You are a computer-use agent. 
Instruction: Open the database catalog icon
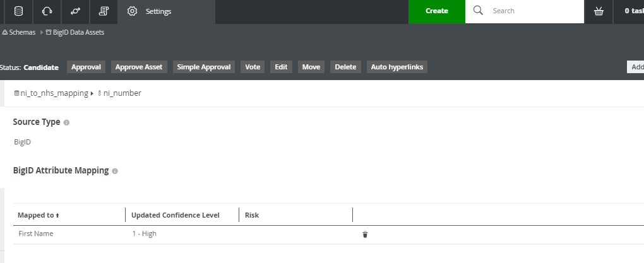pos(18,11)
